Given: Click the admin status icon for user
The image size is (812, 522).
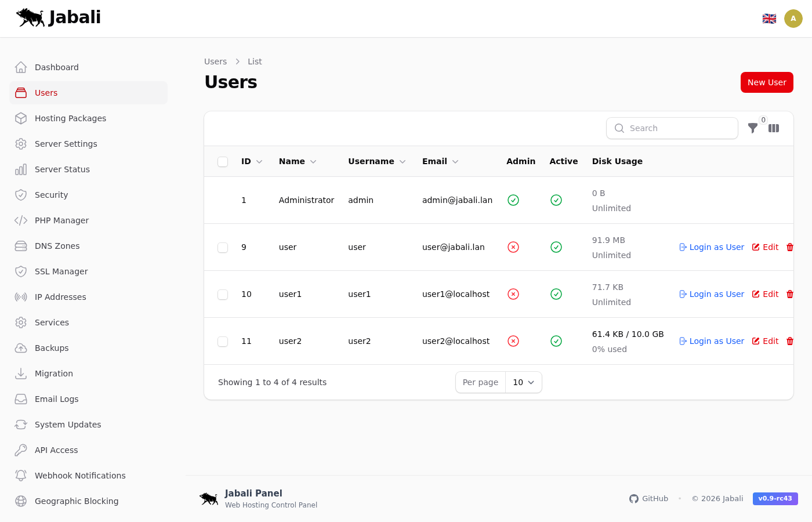Looking at the screenshot, I should tap(513, 247).
